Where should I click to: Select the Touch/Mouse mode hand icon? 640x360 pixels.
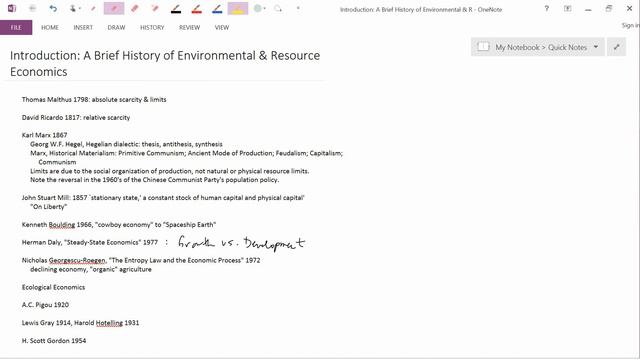click(x=73, y=9)
